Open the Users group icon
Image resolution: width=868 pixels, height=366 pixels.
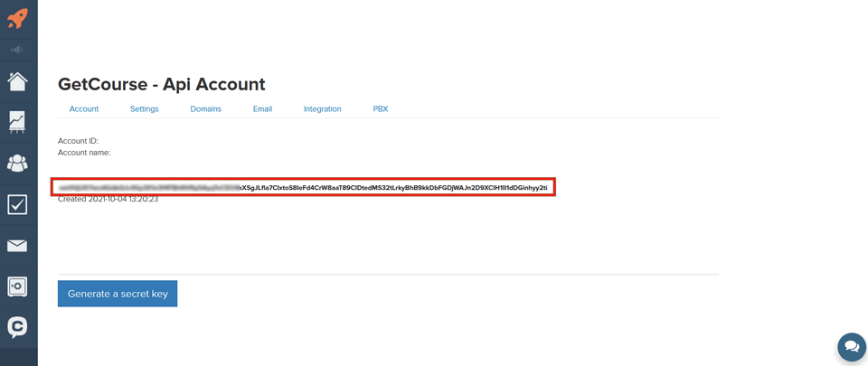[17, 164]
